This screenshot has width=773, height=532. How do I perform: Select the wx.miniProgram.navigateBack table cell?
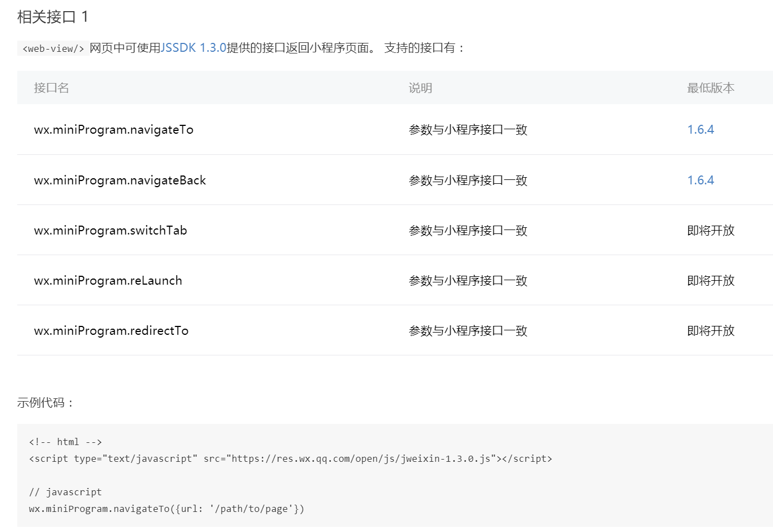click(120, 180)
